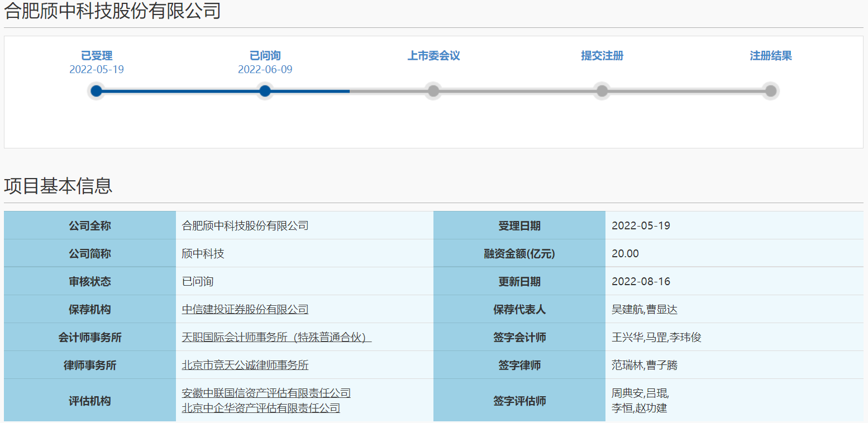Select the 注册结果 stage label
868x423 pixels.
[x=771, y=56]
